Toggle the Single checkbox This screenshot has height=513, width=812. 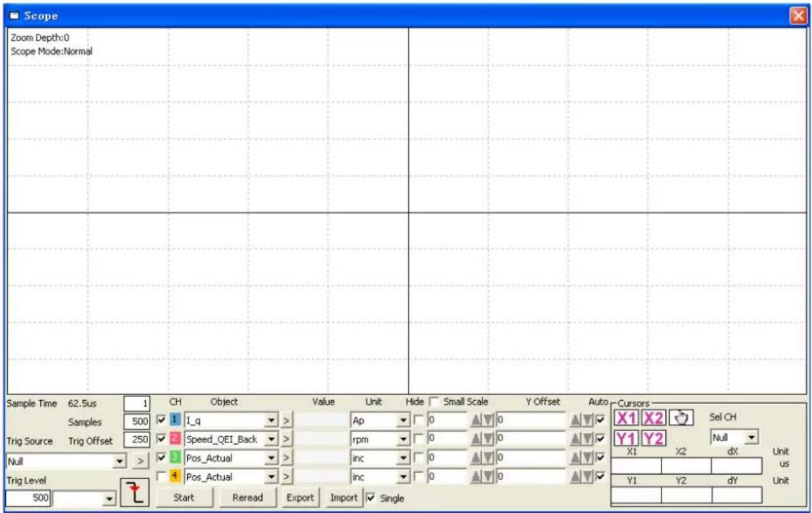point(371,498)
